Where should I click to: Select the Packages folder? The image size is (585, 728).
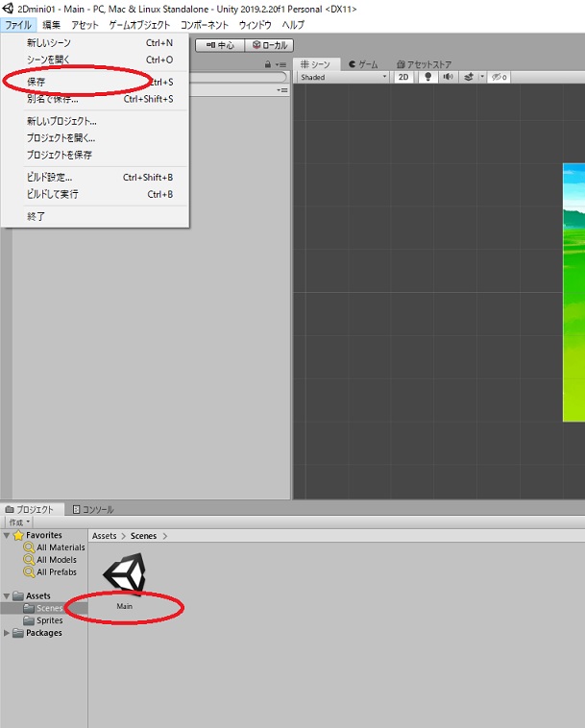(37, 633)
